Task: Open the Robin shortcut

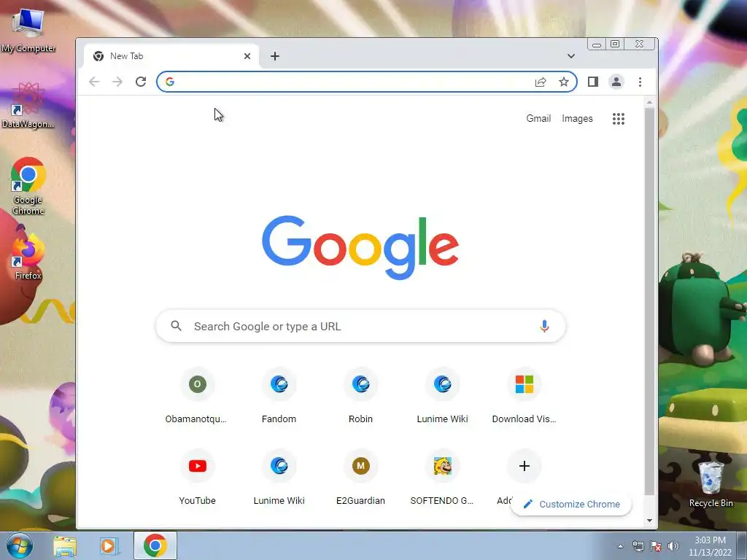Action: click(360, 396)
